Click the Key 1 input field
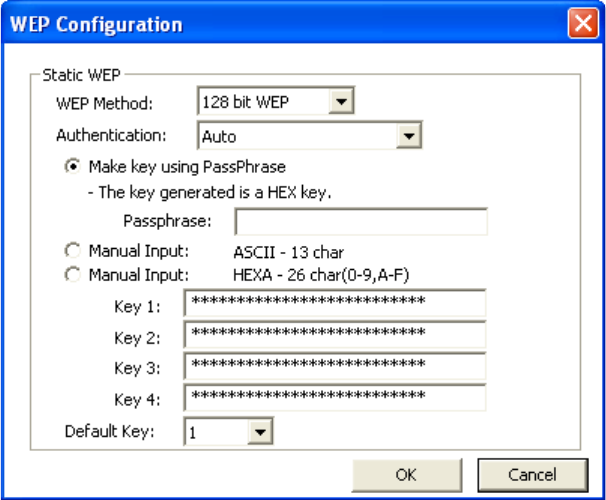 (335, 303)
